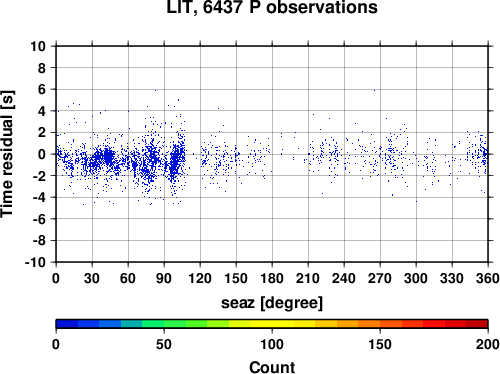Click the plot title 'LIT, 6437 P observations'
Image resolution: width=500 pixels, height=374 pixels.
pos(272,7)
